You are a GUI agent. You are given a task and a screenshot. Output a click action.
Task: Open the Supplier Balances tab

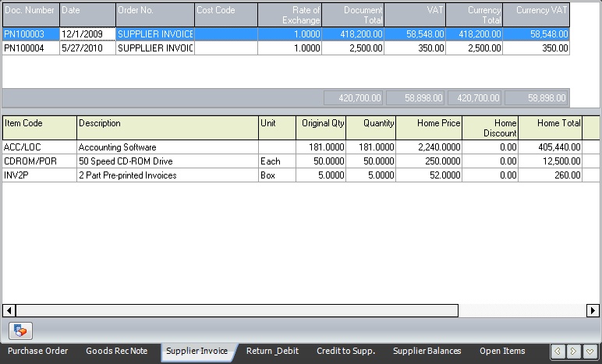pyautogui.click(x=427, y=352)
